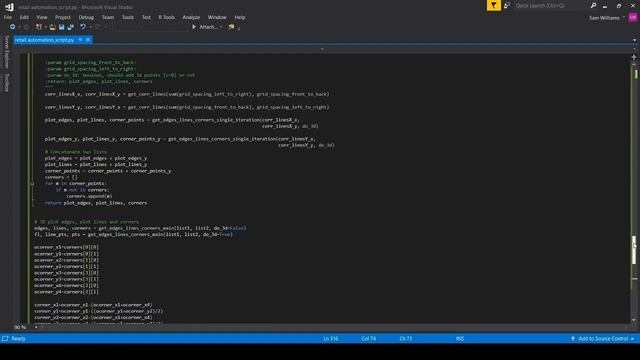
Task: Click the Visual Studio logo icon
Action: [9, 7]
